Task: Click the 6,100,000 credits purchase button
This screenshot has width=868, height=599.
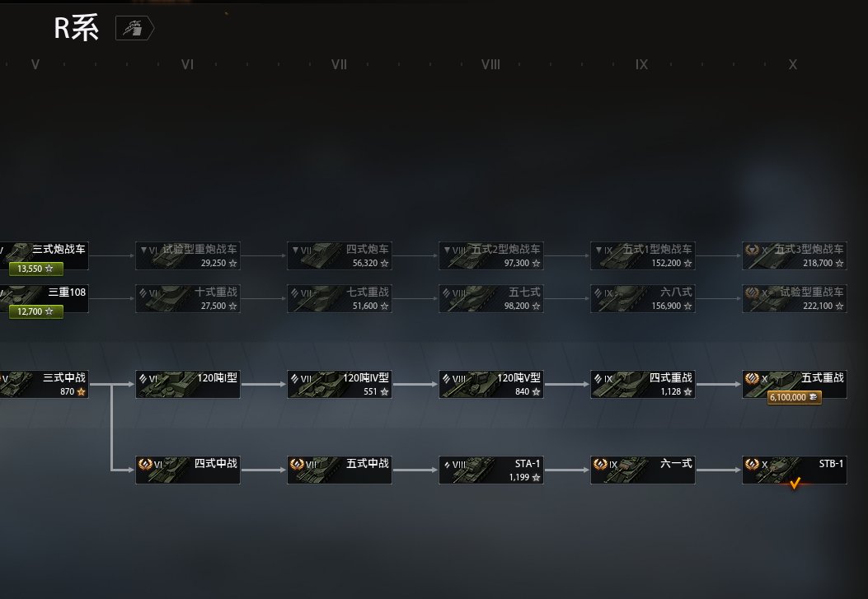Action: (x=794, y=397)
